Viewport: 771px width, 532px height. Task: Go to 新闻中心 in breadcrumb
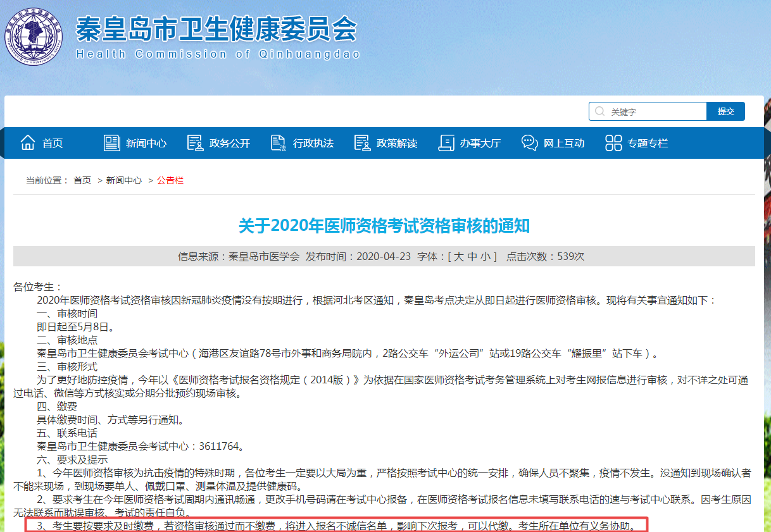pos(124,180)
